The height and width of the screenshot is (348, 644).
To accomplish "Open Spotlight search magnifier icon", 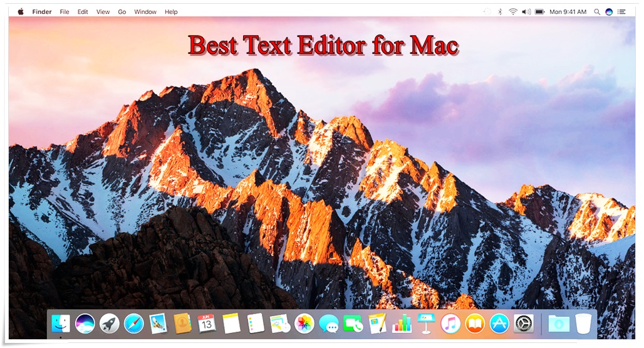I will (x=597, y=12).
